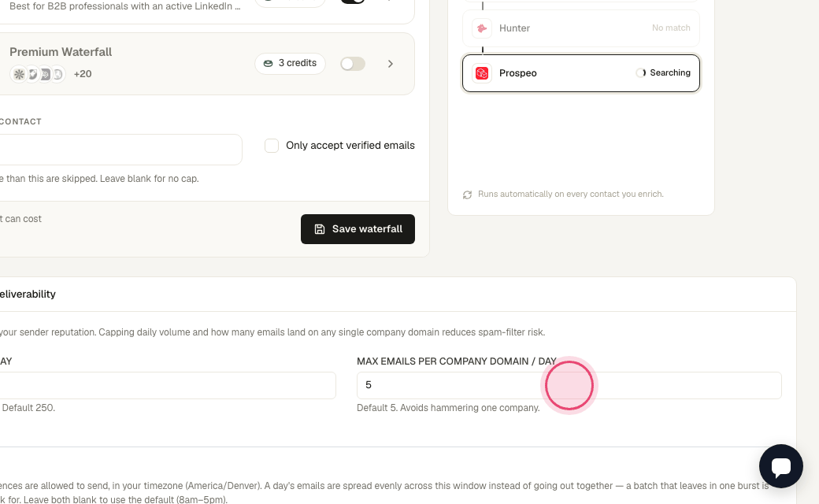The width and height of the screenshot is (819, 504).
Task: Select the Hunter provider row
Action: (581, 28)
